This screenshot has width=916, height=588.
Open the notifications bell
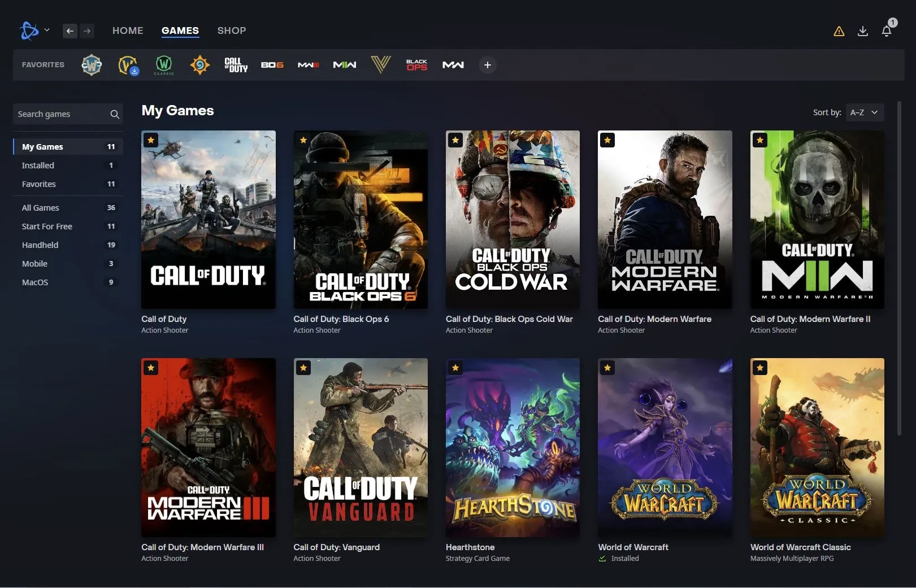pyautogui.click(x=887, y=31)
